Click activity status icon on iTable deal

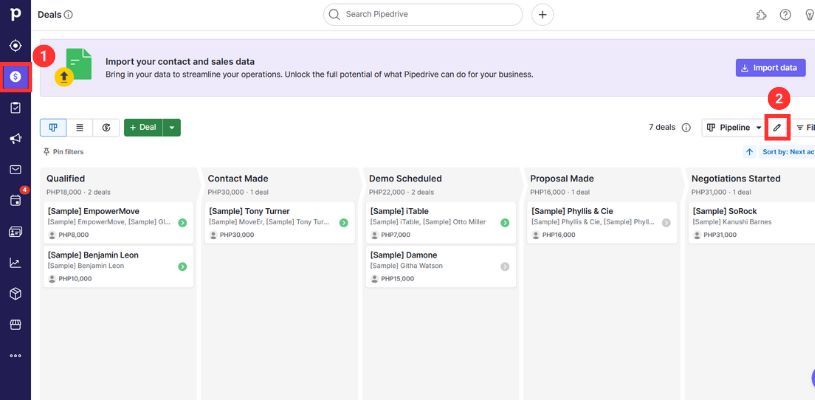[505, 223]
